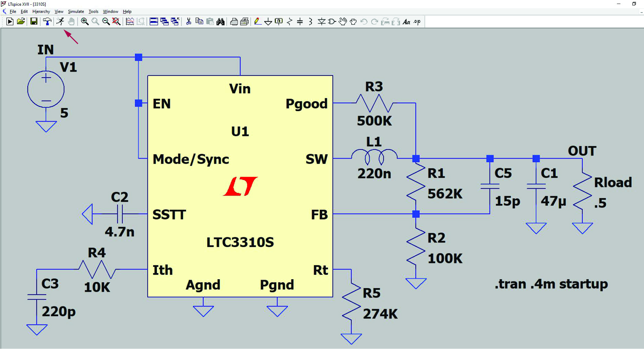Open the Help menu
The image size is (644, 349).
pyautogui.click(x=127, y=11)
